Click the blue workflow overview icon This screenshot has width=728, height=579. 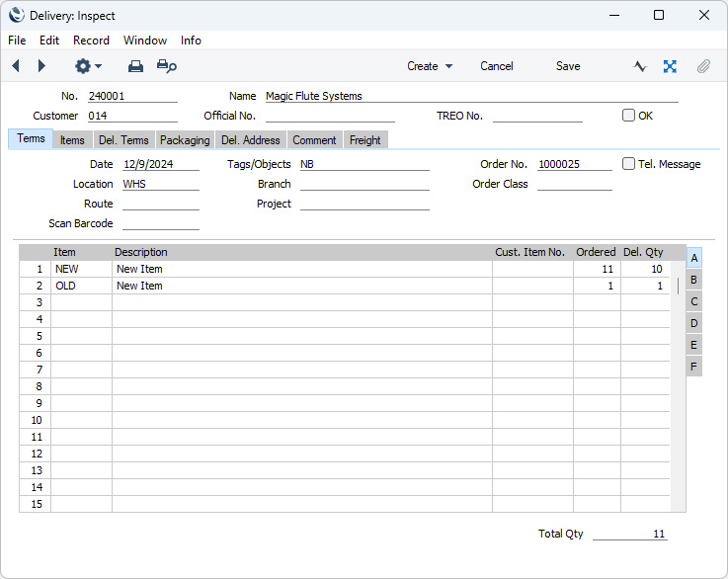click(x=670, y=66)
